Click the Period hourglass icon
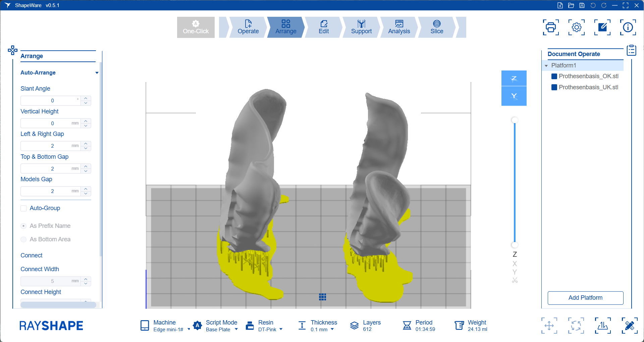Viewport: 644px width, 342px height. [x=407, y=326]
